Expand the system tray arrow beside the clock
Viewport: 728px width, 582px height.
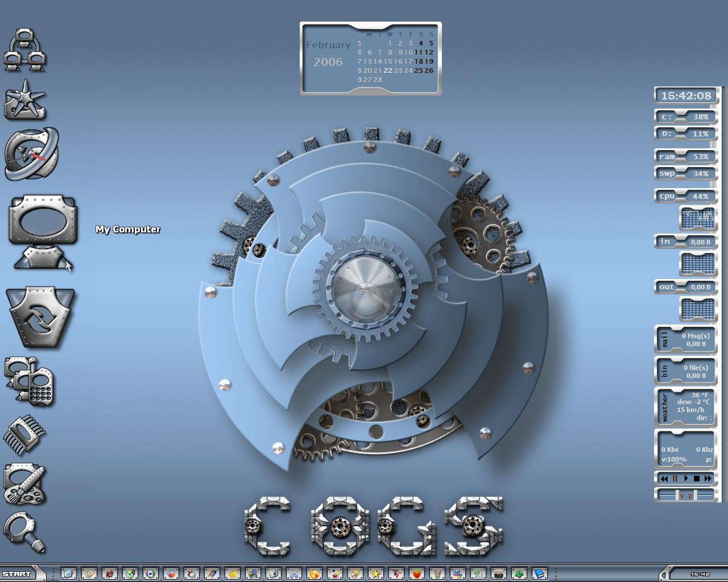tap(663, 574)
